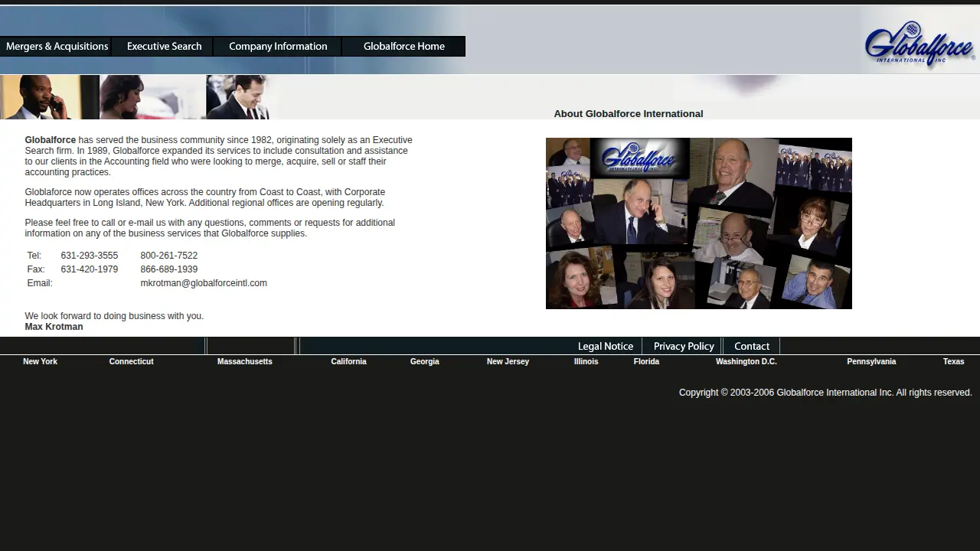Select the Washington D.C. office link
Image resolution: width=980 pixels, height=551 pixels.
pos(746,362)
